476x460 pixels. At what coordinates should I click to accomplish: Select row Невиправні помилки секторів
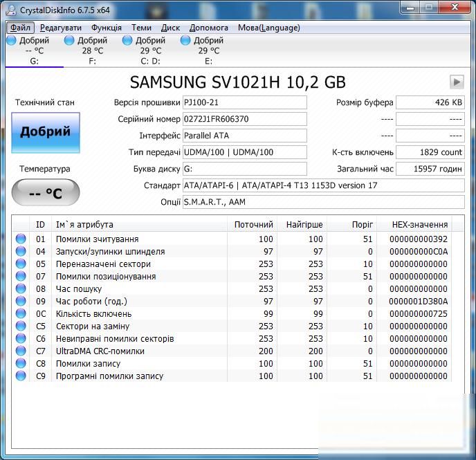232,339
